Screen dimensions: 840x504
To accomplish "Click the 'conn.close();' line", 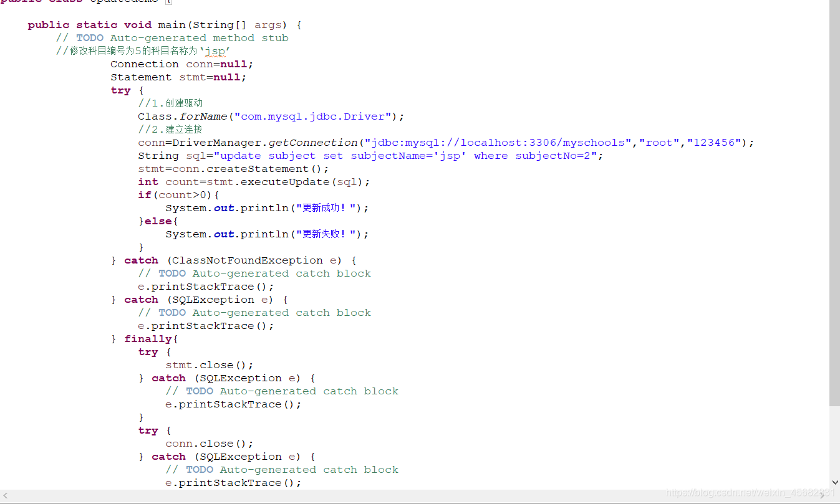I will tap(209, 444).
